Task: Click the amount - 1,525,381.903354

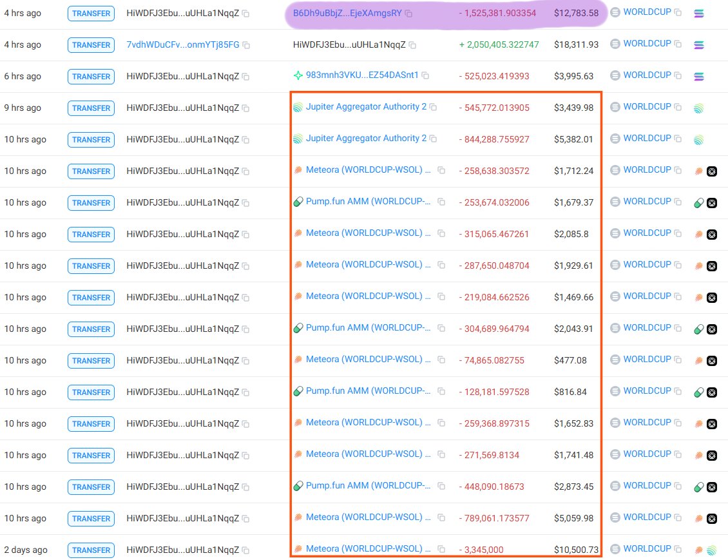Action: pos(497,13)
